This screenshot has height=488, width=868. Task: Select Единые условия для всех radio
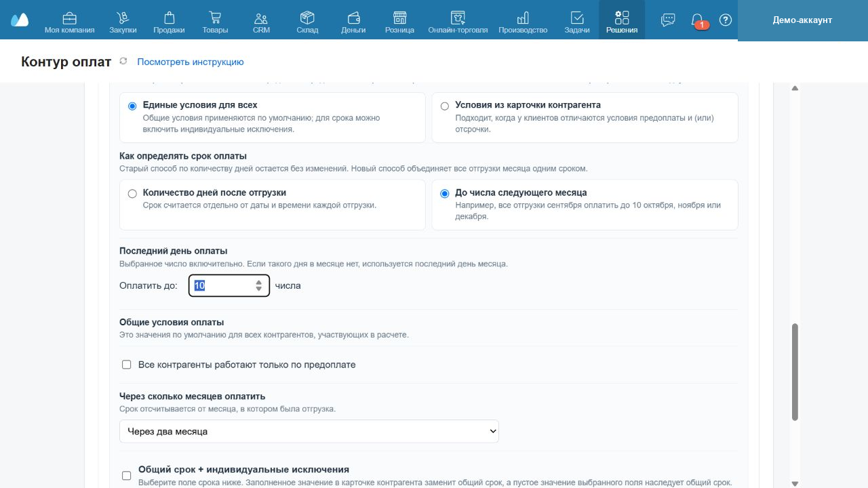click(132, 106)
